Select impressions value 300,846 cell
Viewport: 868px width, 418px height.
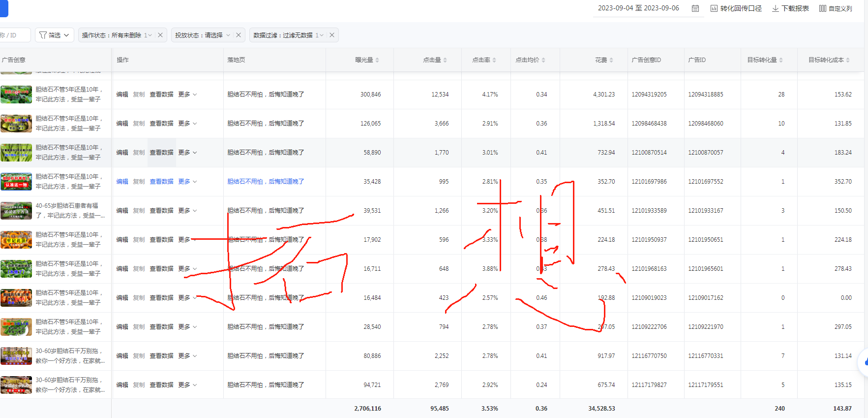370,95
